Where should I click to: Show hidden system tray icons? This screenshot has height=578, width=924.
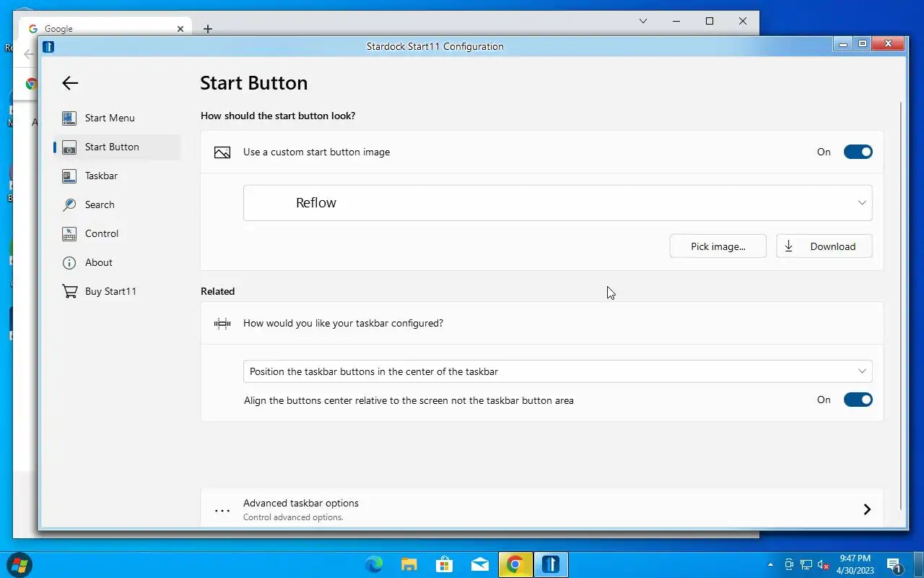click(x=770, y=564)
